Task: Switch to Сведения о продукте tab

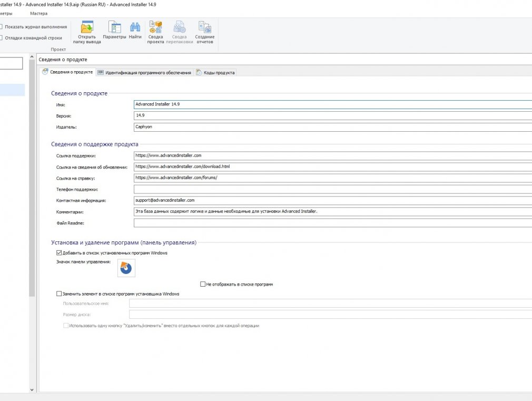Action: tap(67, 72)
